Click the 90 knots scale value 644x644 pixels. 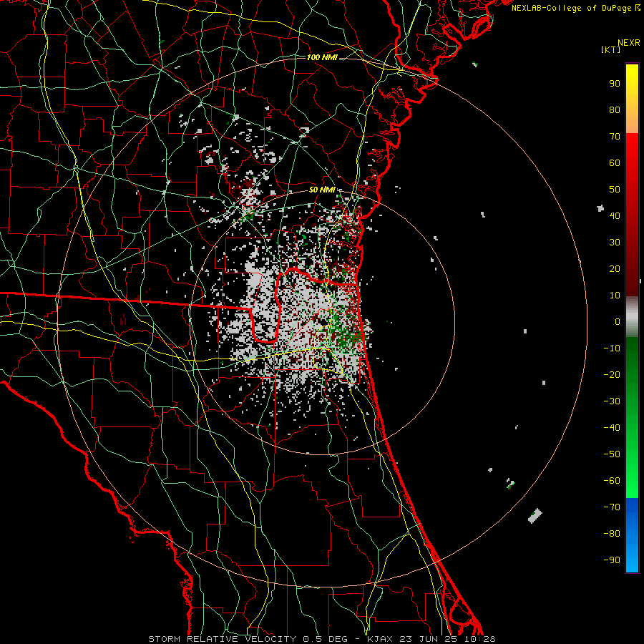(x=615, y=84)
